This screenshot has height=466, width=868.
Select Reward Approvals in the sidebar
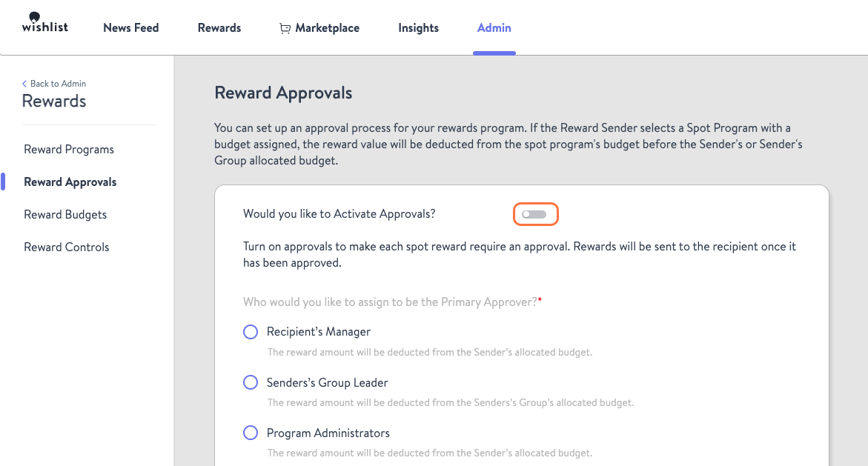point(70,182)
